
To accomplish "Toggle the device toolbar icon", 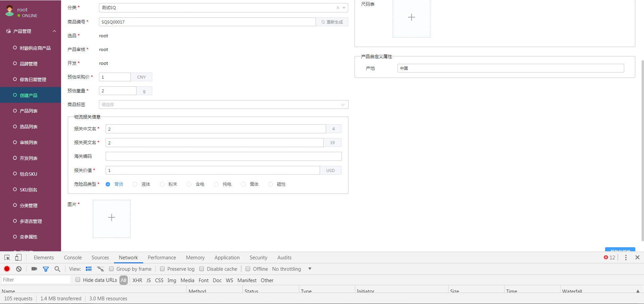I will point(18,257).
